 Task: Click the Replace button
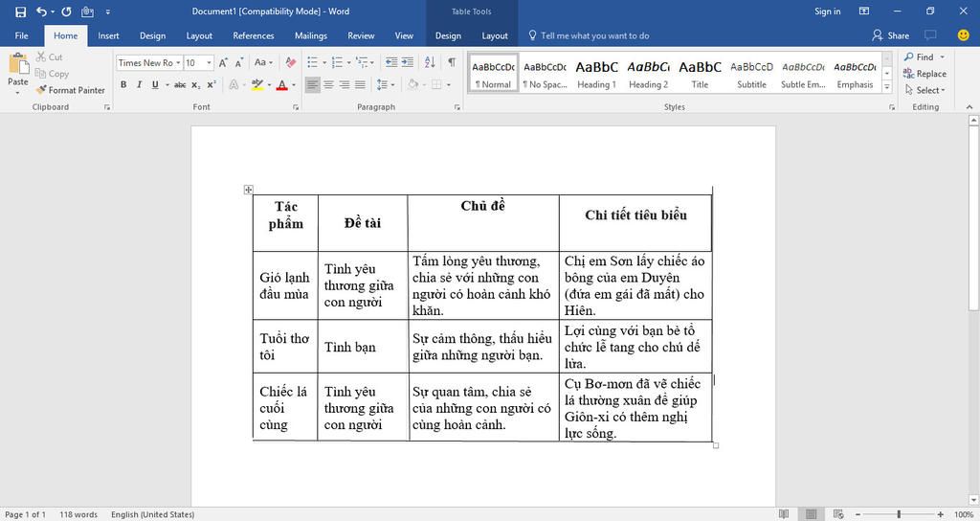point(925,73)
